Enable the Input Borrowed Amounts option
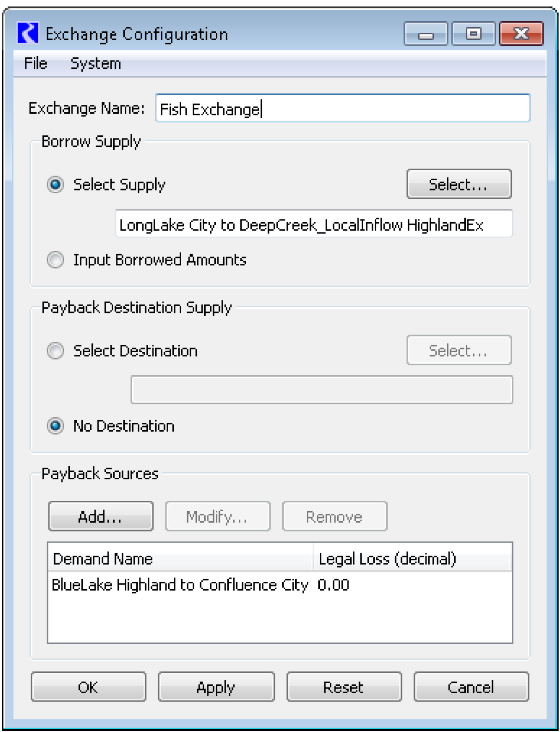This screenshot has height=732, width=560. (55, 260)
